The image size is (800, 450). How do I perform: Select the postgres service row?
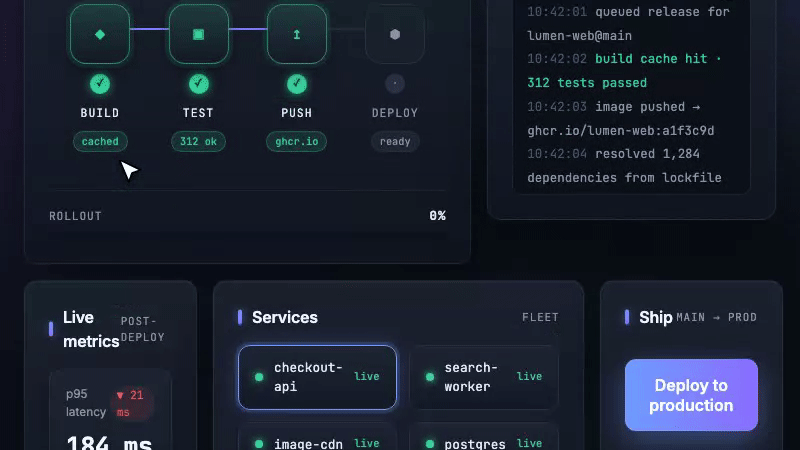(484, 438)
